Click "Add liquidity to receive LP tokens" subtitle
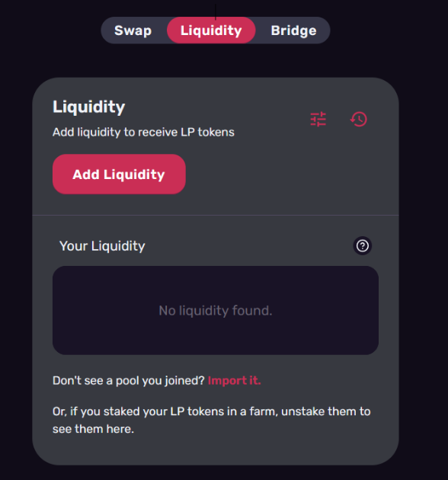 coord(143,133)
